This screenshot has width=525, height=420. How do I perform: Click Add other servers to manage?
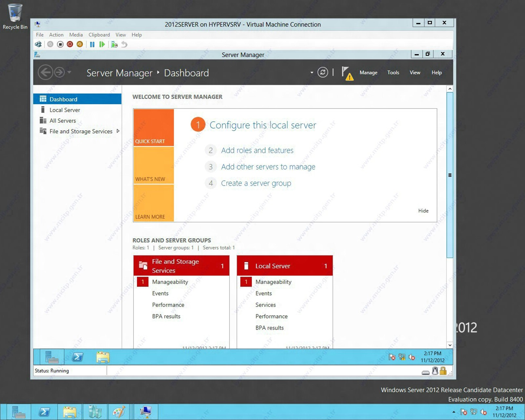(268, 167)
